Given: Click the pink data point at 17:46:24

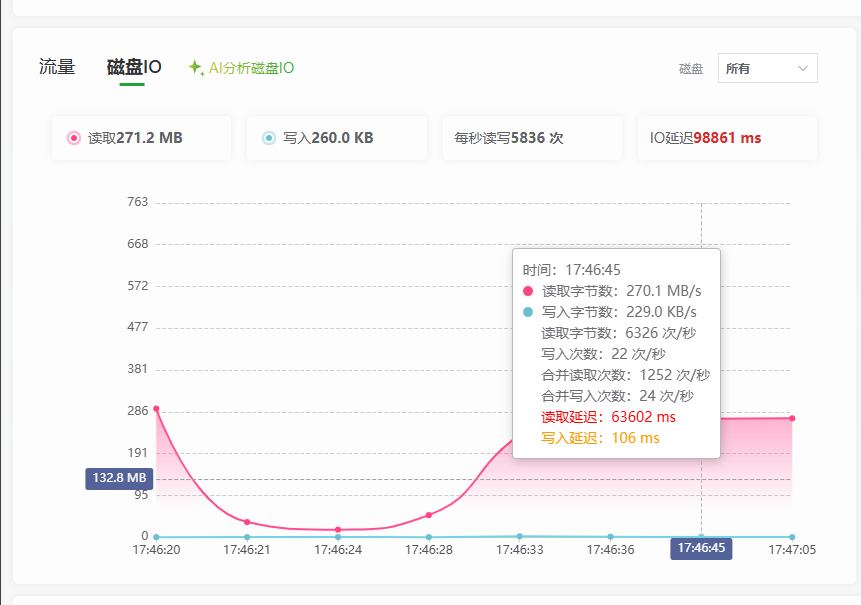Looking at the screenshot, I should pos(338,530).
